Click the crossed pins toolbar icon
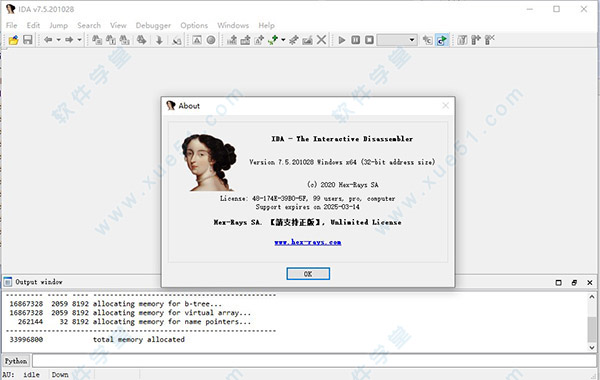This screenshot has width=600, height=380. coord(293,40)
